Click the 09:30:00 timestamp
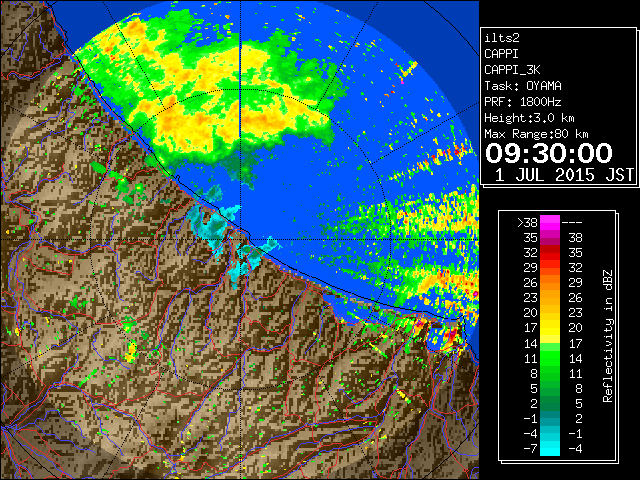 coord(549,153)
